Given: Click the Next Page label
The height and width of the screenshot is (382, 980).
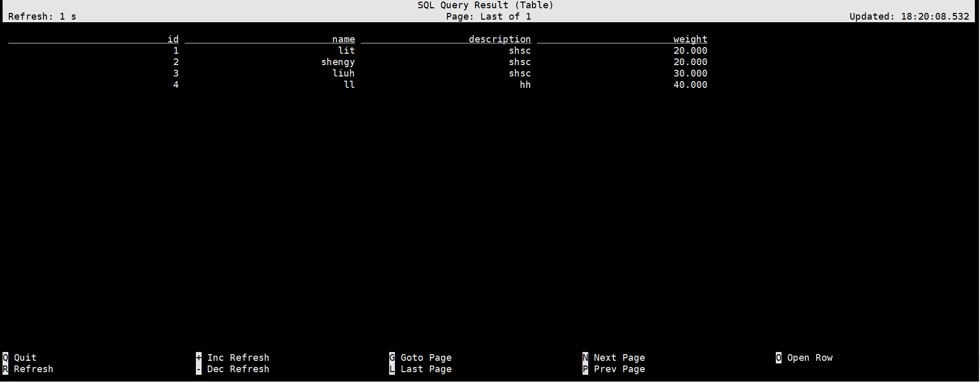Looking at the screenshot, I should [x=619, y=358].
